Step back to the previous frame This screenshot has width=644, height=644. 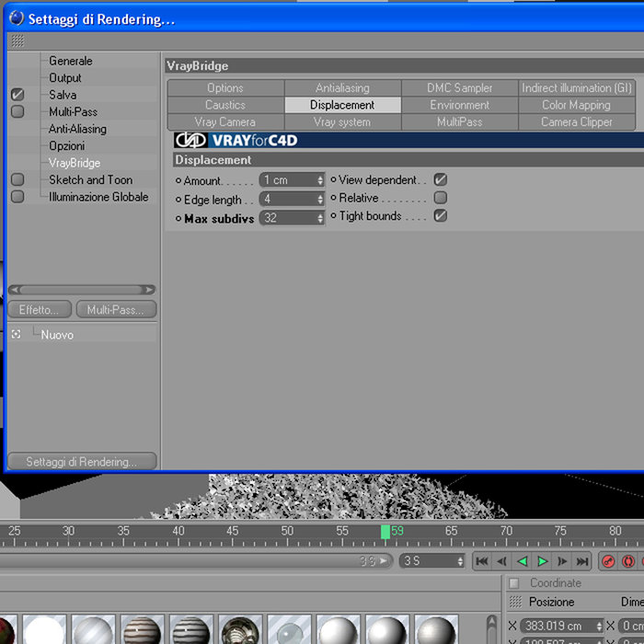(502, 561)
